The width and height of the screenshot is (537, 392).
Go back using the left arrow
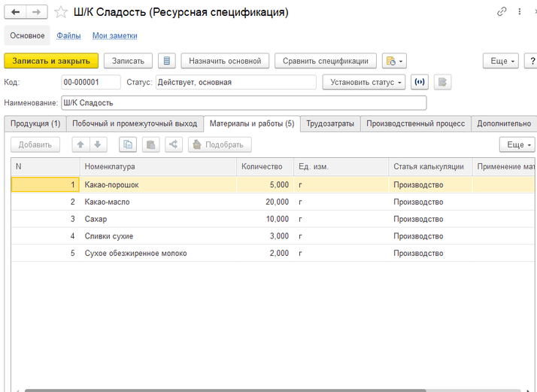pyautogui.click(x=16, y=12)
